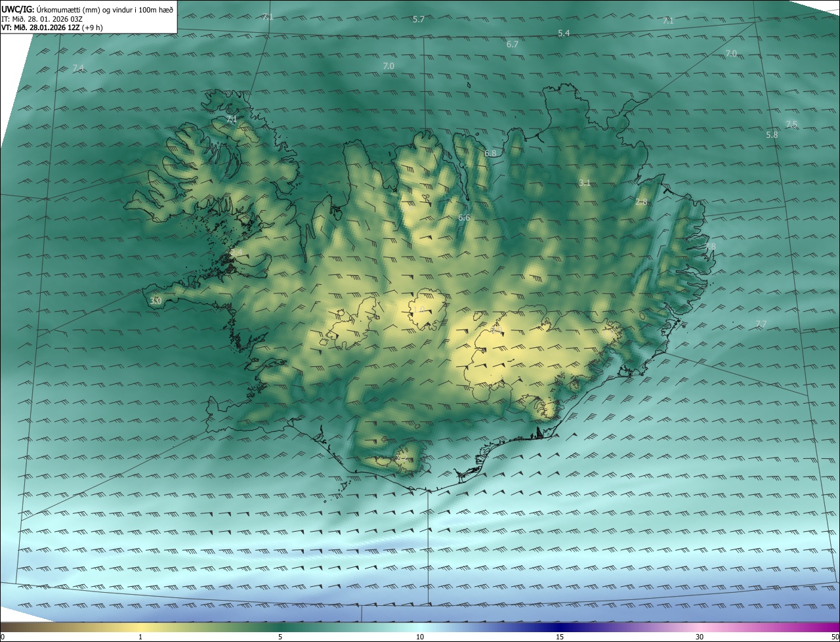Click the 6.6 value label on the map
This screenshot has height=642, width=840.
(x=464, y=217)
